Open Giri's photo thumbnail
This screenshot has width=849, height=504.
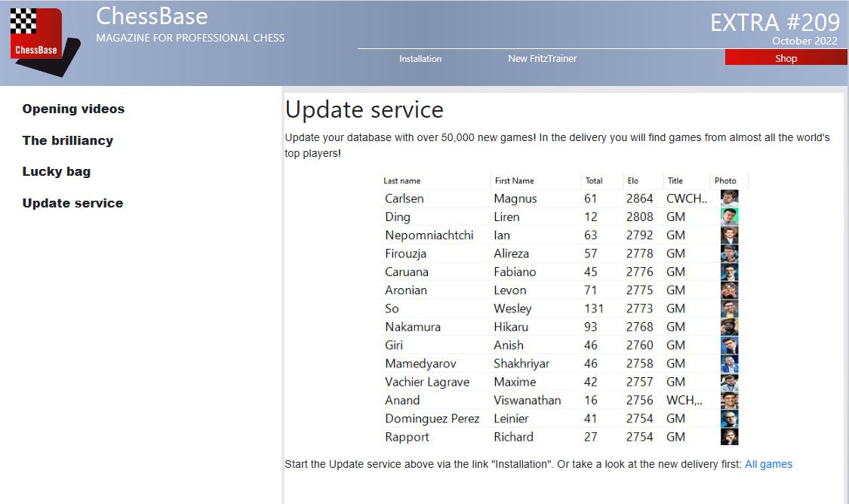click(x=729, y=345)
